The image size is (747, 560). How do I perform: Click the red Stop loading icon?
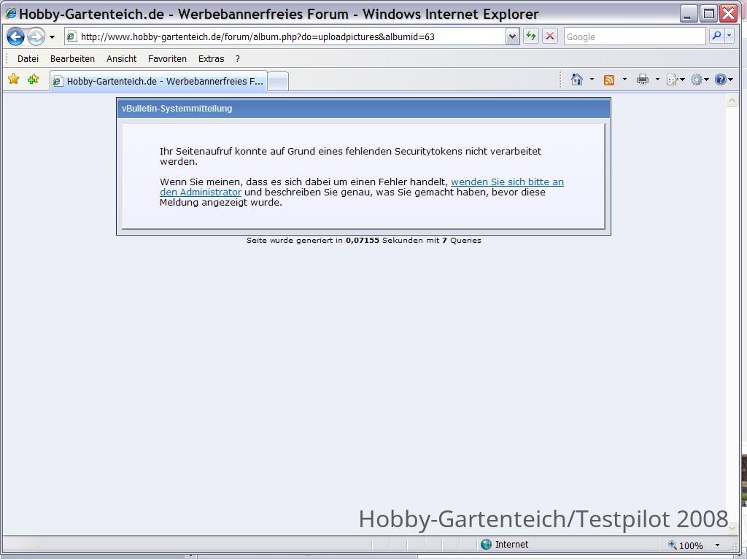pos(550,36)
